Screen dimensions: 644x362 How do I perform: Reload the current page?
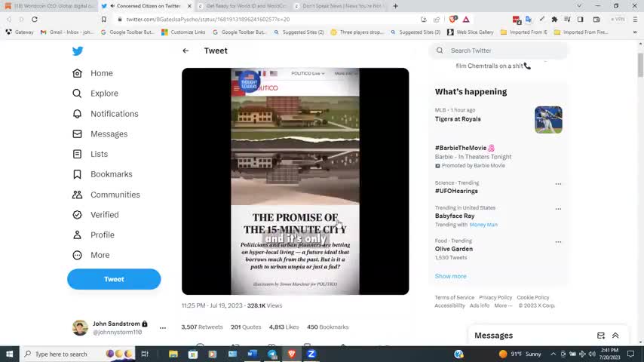pos(35,20)
